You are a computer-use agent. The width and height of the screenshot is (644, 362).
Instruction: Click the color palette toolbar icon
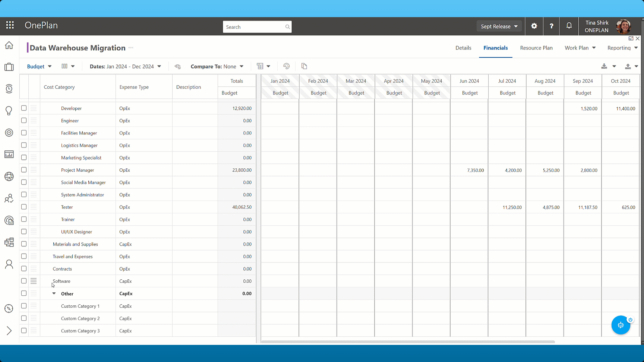click(286, 66)
